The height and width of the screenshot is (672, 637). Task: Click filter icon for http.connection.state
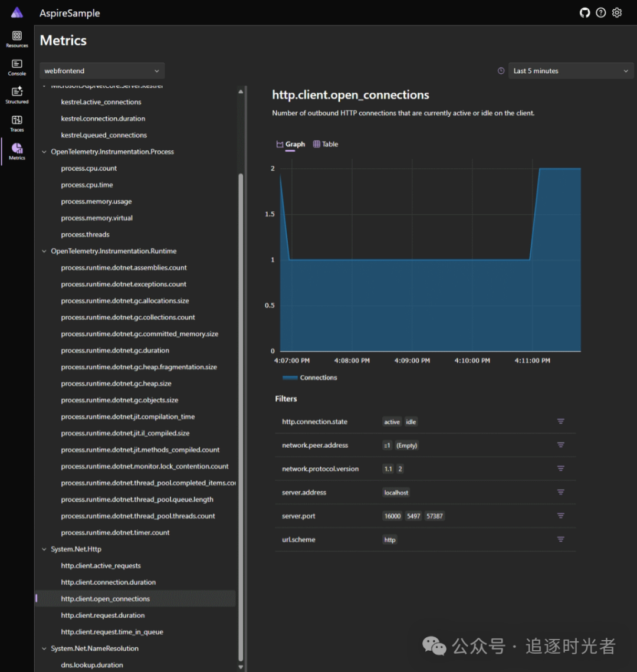560,421
